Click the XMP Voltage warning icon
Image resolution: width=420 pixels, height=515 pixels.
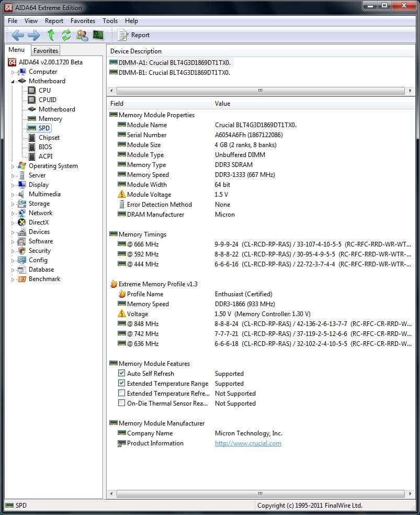[122, 314]
